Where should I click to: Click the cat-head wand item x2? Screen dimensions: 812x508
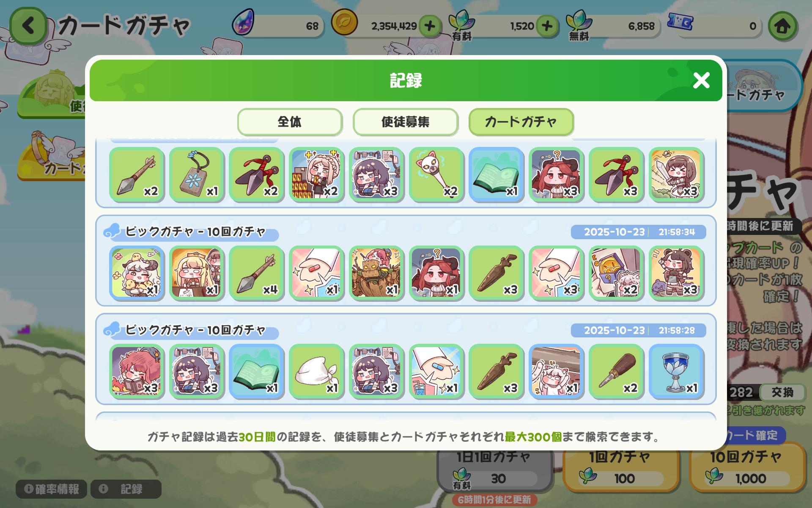coord(436,174)
